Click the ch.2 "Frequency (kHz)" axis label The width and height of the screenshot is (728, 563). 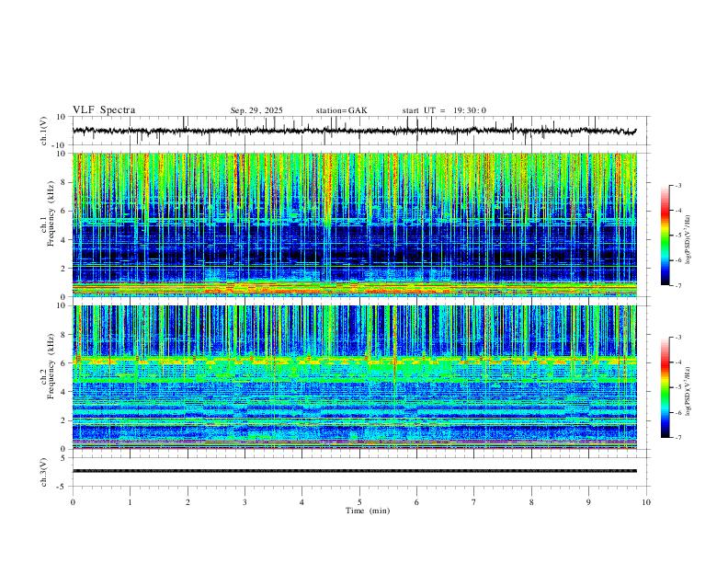[51, 366]
